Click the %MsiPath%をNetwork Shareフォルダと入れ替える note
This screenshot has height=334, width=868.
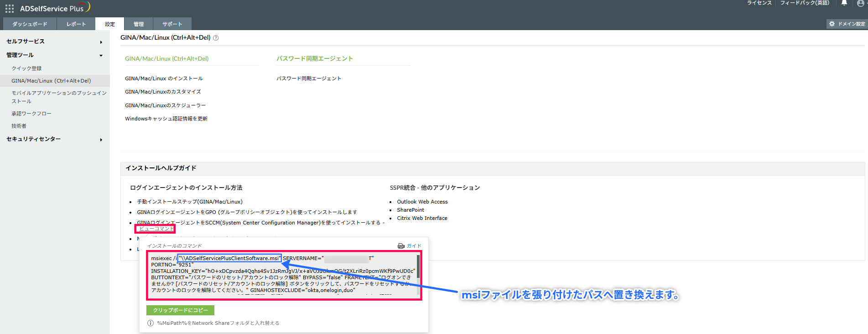click(x=218, y=323)
